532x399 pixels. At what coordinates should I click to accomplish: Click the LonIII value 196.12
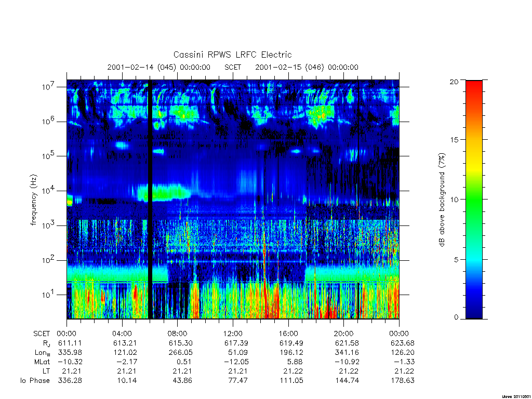click(x=291, y=353)
